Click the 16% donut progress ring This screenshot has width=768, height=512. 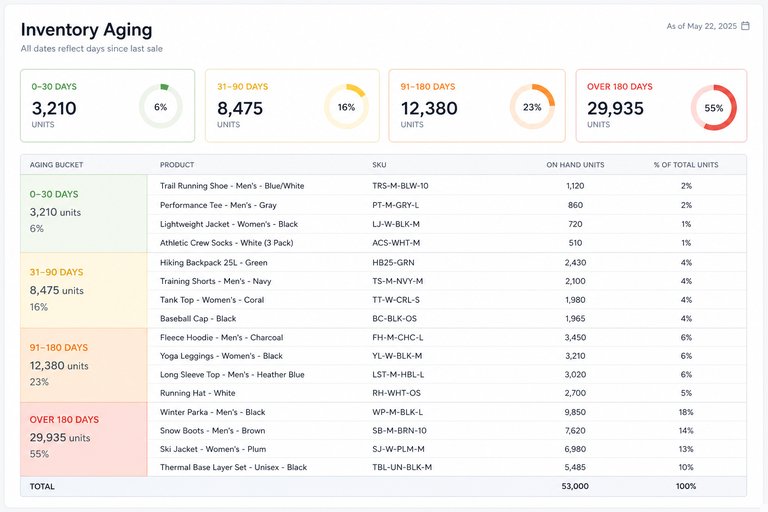pos(346,107)
